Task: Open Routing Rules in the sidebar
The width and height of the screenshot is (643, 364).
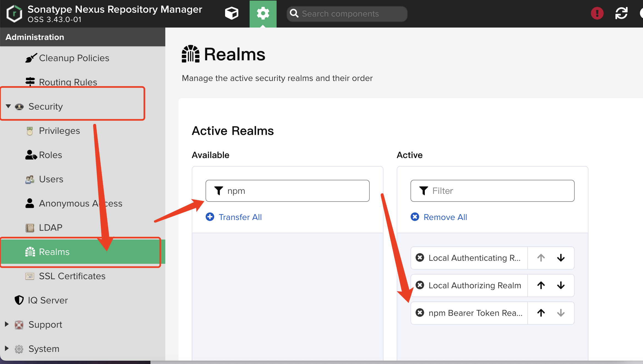Action: click(68, 82)
